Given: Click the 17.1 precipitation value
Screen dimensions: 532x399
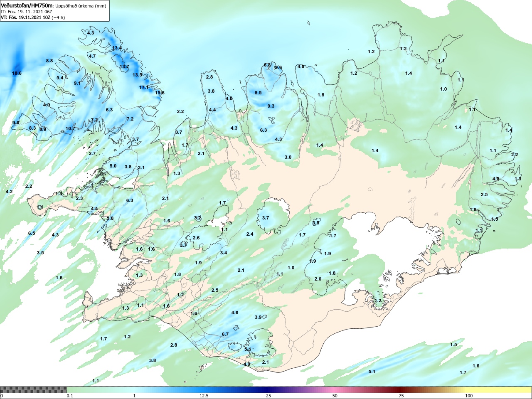Looking at the screenshot, I should click(144, 87).
